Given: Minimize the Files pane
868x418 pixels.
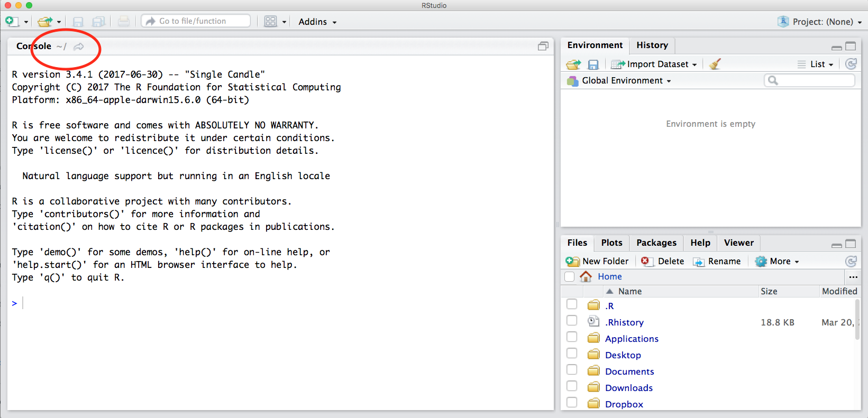Looking at the screenshot, I should (x=837, y=245).
